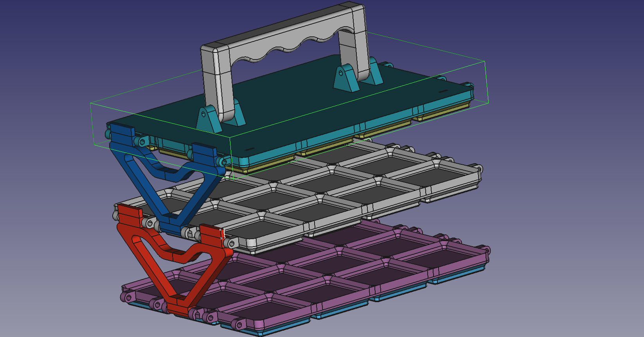Viewport: 644px width, 337px height.
Task: Select the blue clamp block at lid's left corner
Action: coord(122,133)
